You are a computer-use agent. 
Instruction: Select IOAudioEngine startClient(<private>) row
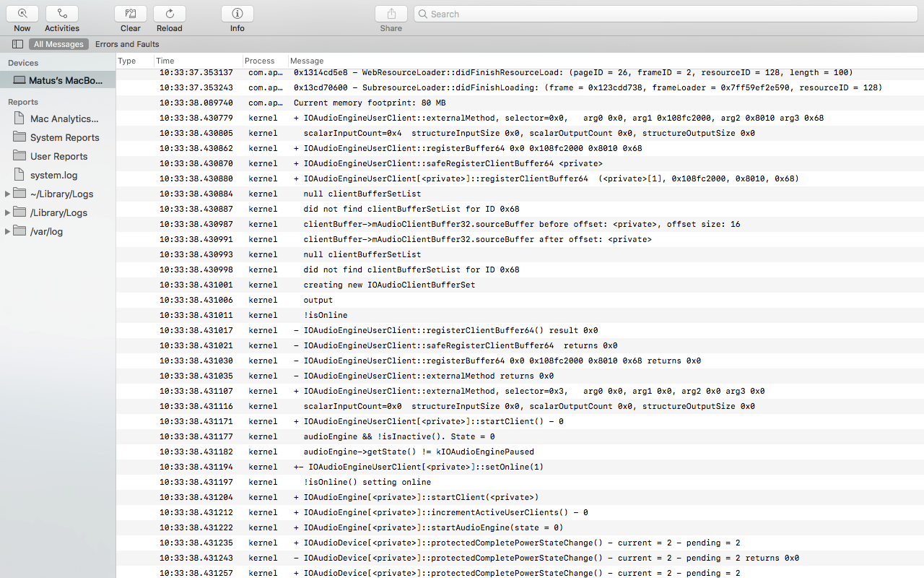coord(520,497)
